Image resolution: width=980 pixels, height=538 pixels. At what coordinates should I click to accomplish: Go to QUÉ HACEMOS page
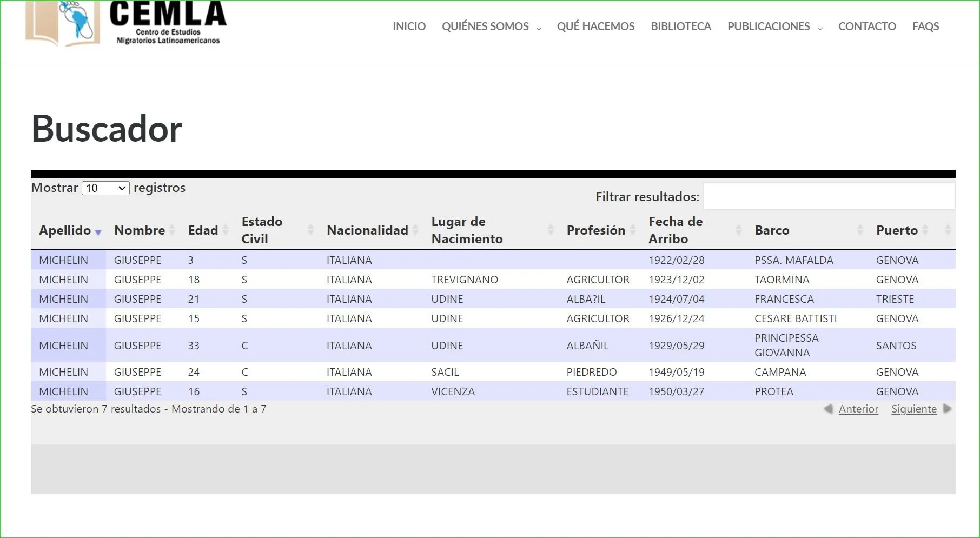tap(595, 26)
